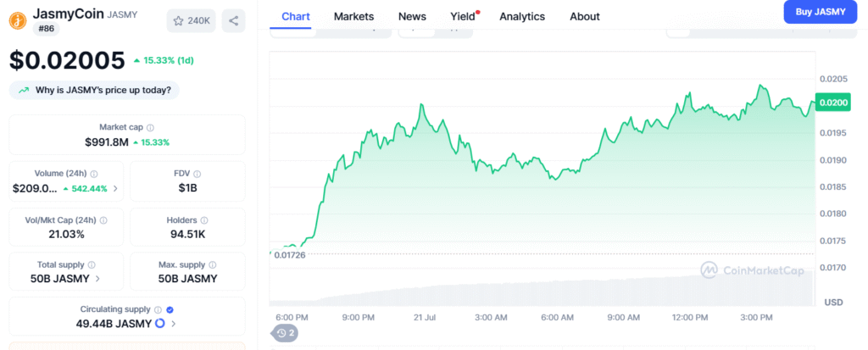This screenshot has height=350, width=868.
Task: Expand the Total supply 50B JASMY chevron
Action: pyautogui.click(x=97, y=279)
